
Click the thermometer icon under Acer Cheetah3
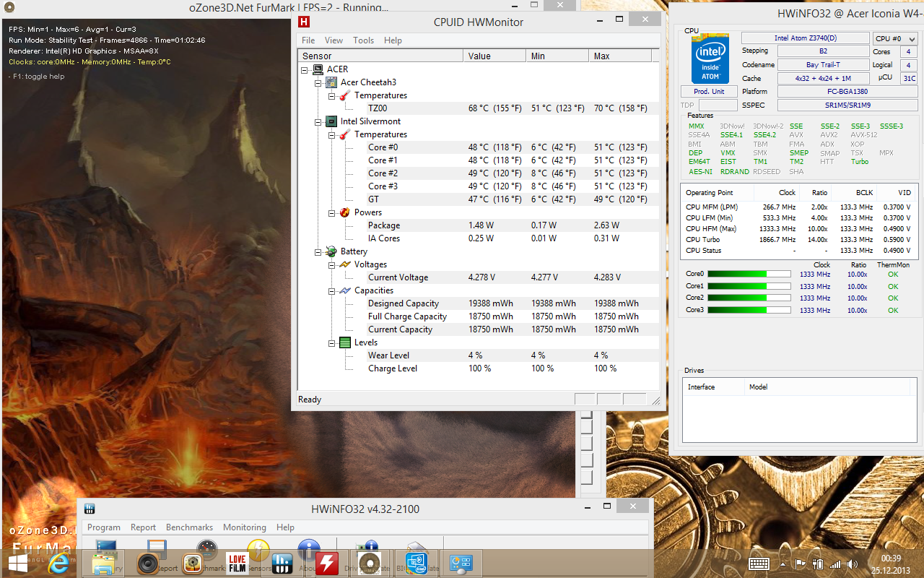(x=345, y=95)
